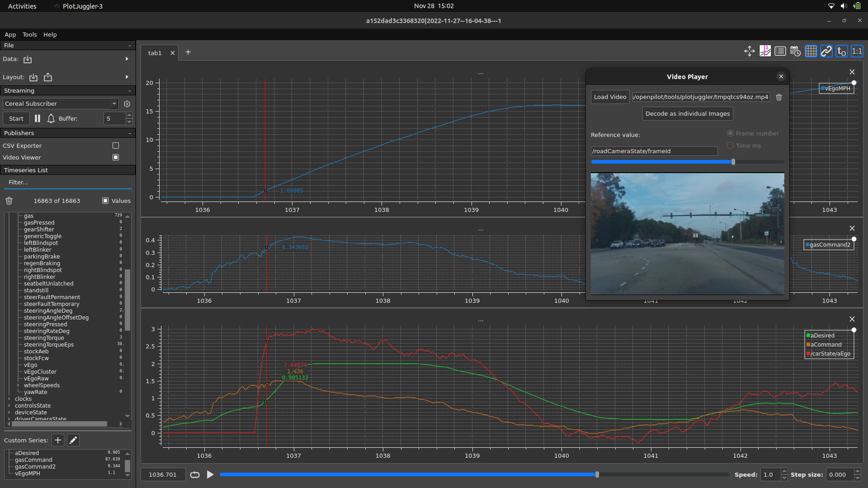The image size is (868, 488).
Task: Click the Load Video button
Action: click(x=610, y=97)
